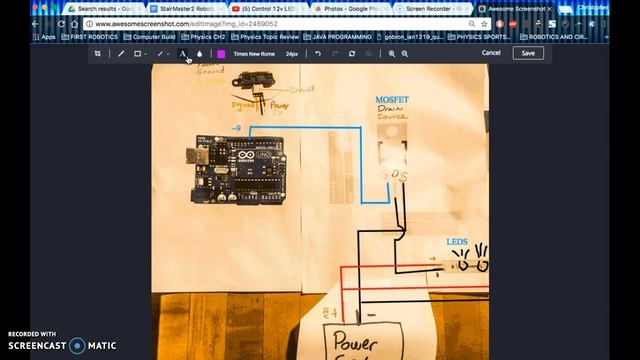
Task: Redo the last edit
Action: [x=335, y=53]
